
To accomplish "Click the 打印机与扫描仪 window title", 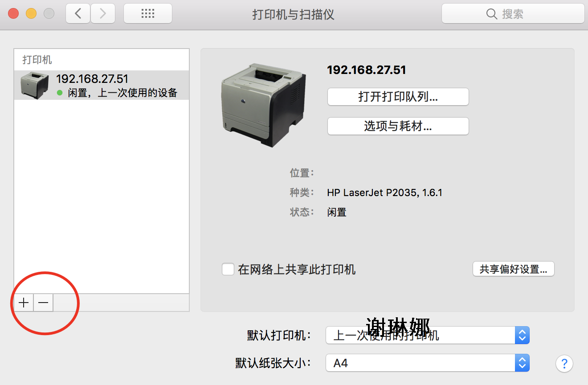I will pyautogui.click(x=293, y=14).
